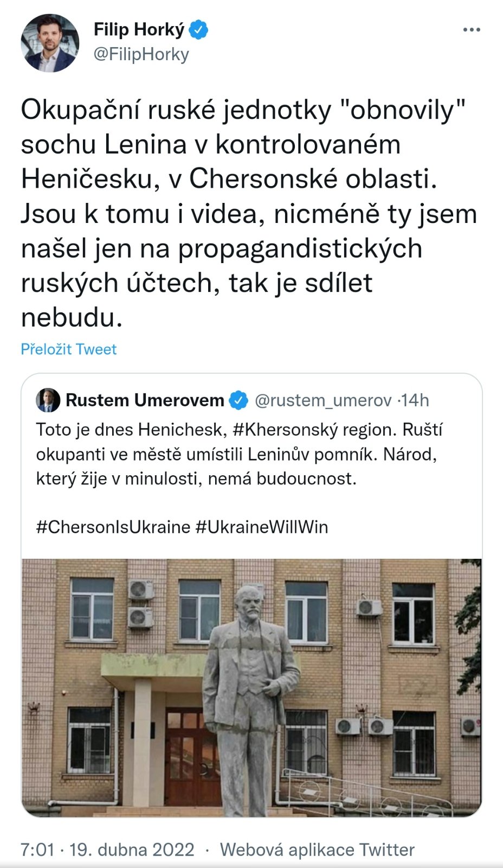Click the verified badge next to Filip Horký
Image resolution: width=503 pixels, height=868 pixels.
[x=198, y=30]
